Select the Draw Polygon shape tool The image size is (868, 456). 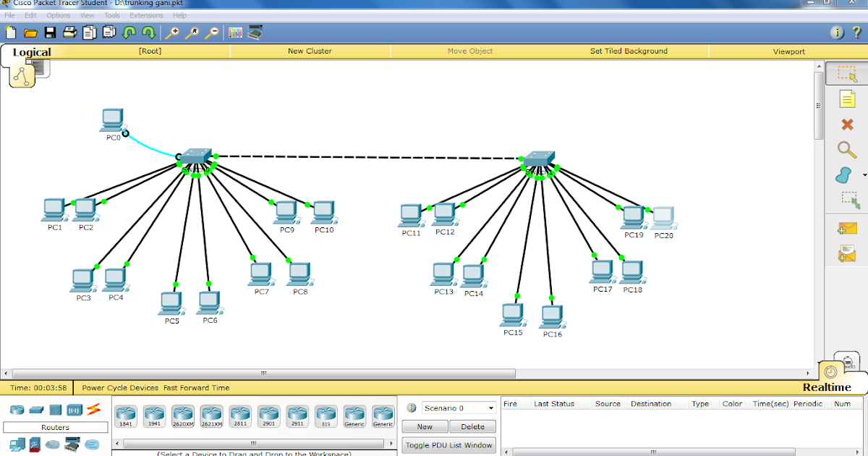843,175
